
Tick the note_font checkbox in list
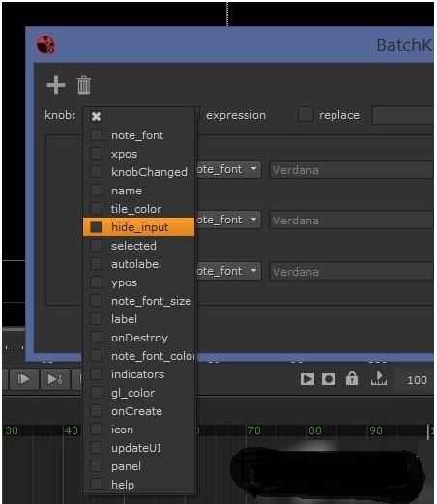(96, 135)
